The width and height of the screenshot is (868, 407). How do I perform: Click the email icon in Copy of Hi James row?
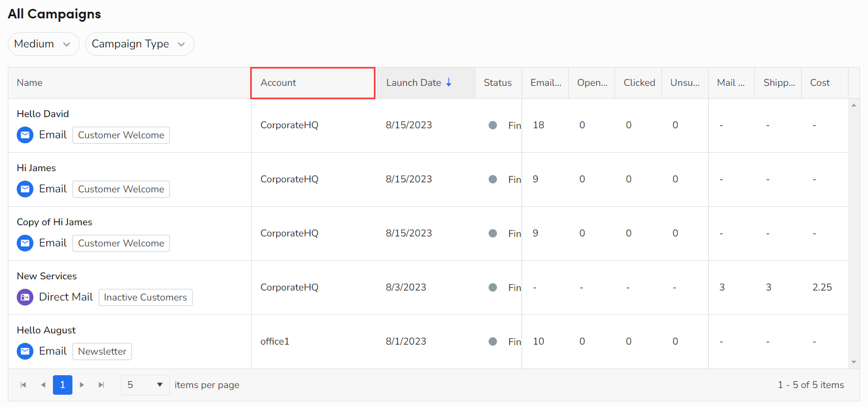pos(25,243)
